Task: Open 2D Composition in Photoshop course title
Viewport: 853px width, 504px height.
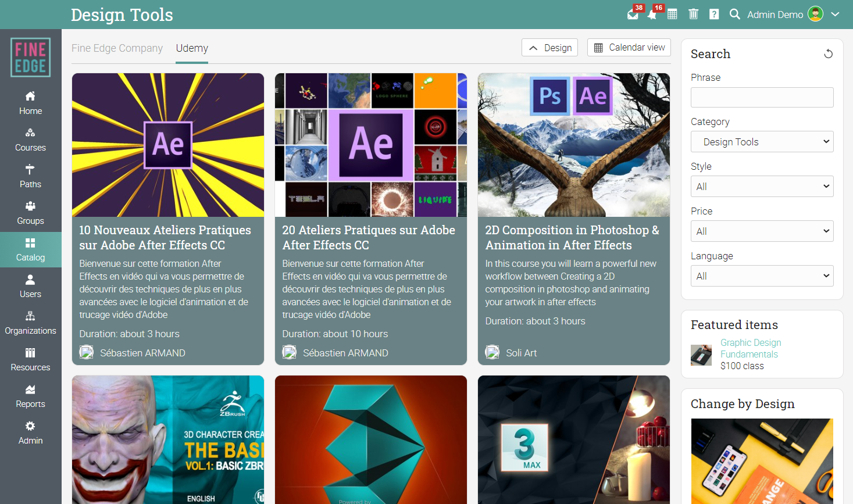Action: tap(572, 238)
